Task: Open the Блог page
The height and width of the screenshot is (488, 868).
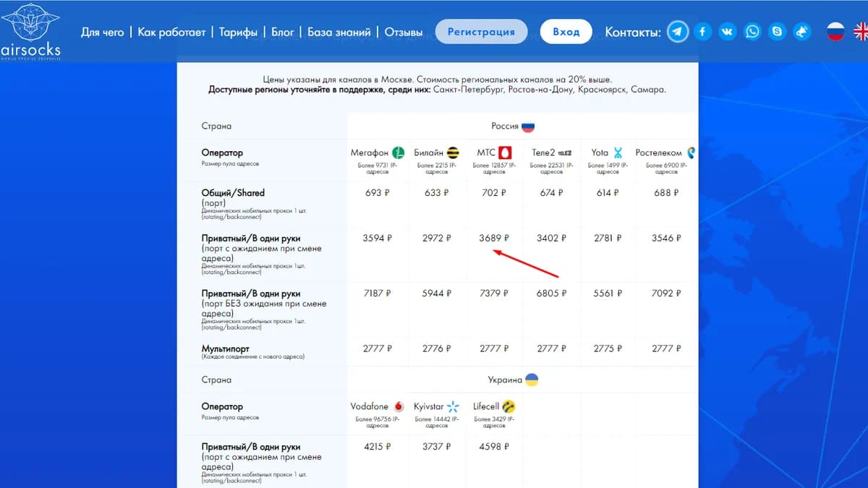Action: [x=283, y=33]
